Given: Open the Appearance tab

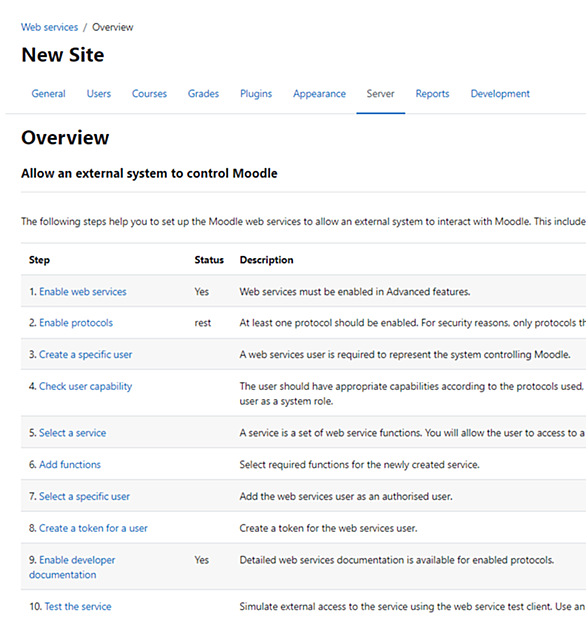Looking at the screenshot, I should point(319,94).
